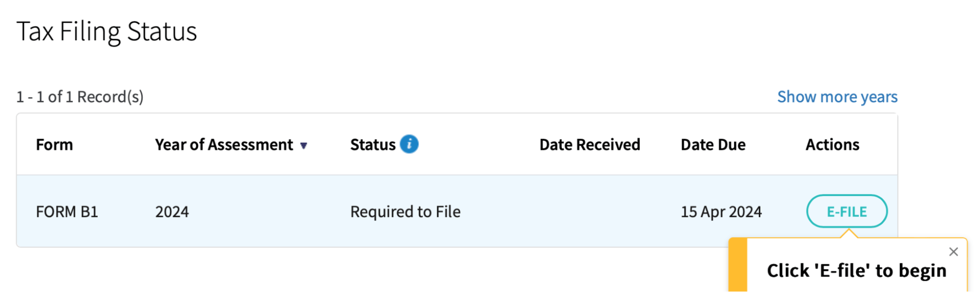Click the record count text
The height and width of the screenshot is (292, 980).
pyautogui.click(x=80, y=97)
